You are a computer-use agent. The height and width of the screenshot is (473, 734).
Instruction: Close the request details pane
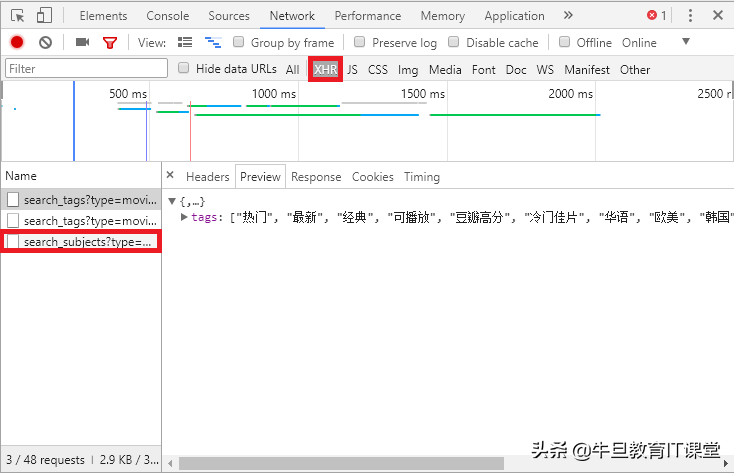[170, 175]
